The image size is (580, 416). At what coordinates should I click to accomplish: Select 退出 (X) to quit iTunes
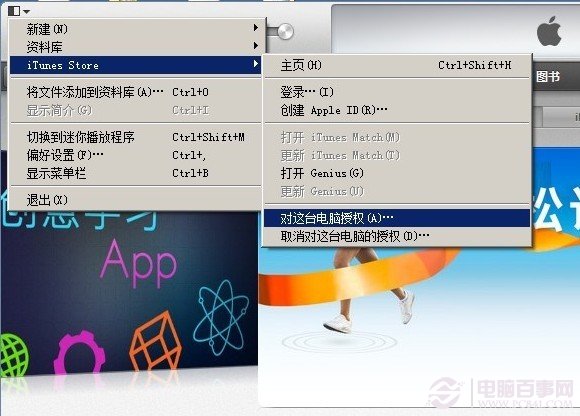(x=135, y=200)
